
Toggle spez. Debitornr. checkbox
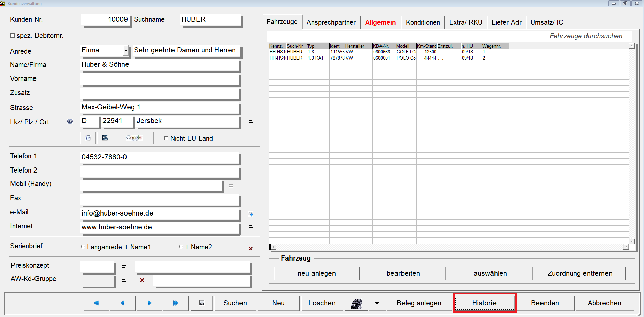pyautogui.click(x=13, y=35)
